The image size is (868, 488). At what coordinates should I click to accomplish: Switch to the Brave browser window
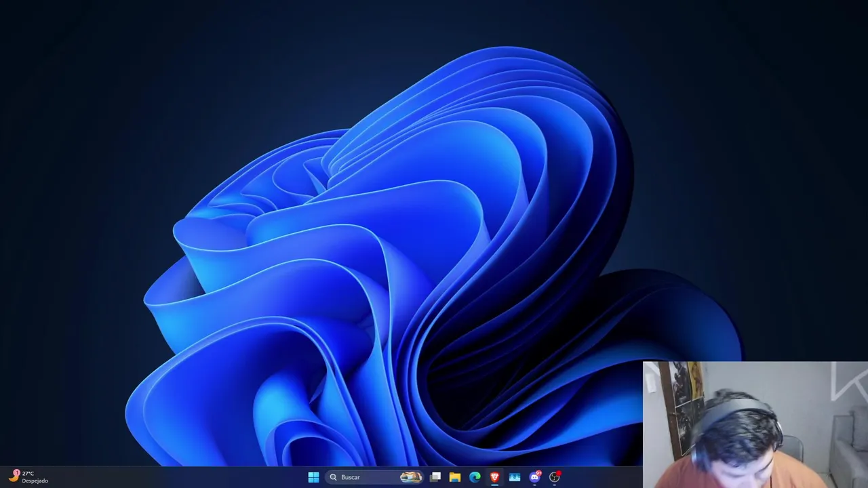click(x=494, y=477)
